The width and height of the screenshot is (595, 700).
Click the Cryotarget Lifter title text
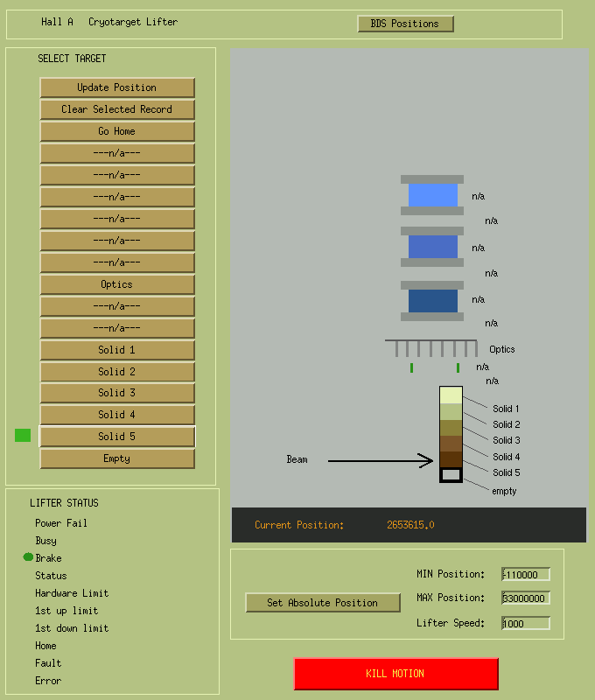coord(133,22)
